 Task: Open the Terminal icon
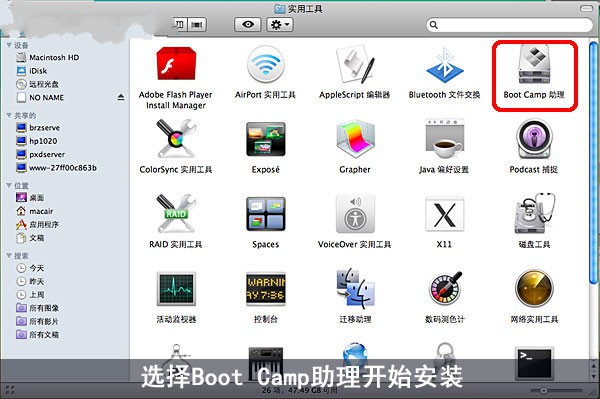[534, 362]
